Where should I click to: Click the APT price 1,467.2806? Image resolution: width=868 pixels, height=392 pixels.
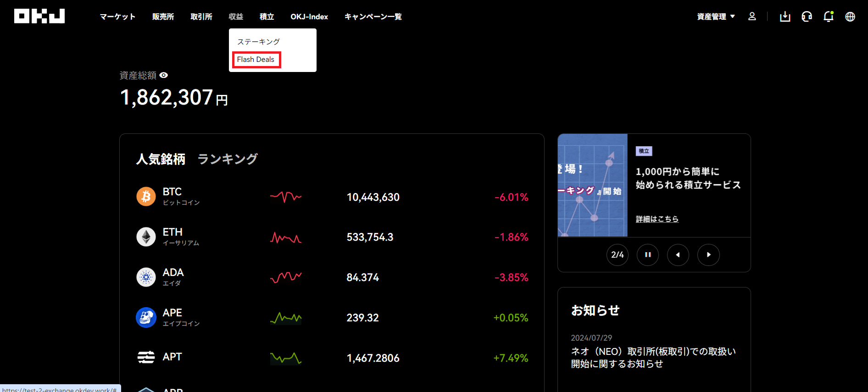click(373, 358)
